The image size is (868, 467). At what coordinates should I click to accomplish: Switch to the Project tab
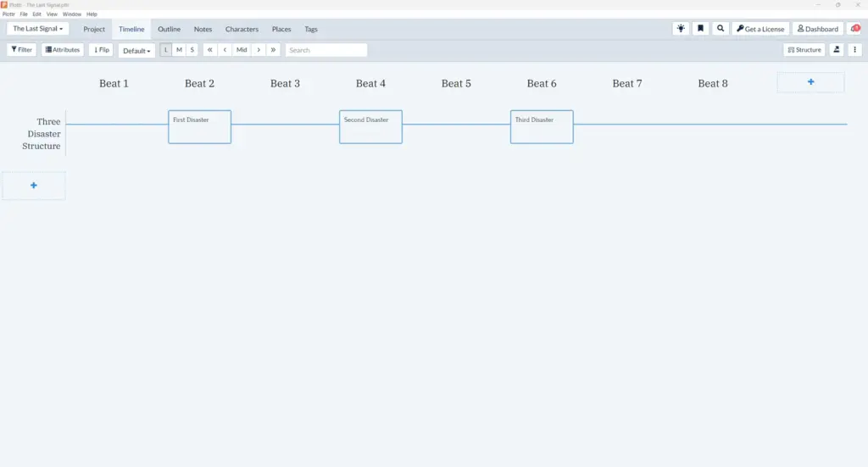pos(94,30)
